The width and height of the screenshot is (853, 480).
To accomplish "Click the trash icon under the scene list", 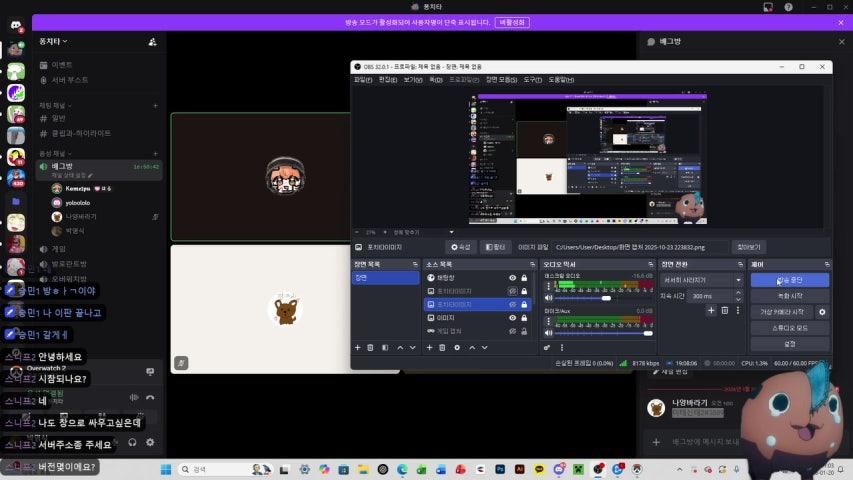I will pos(371,347).
